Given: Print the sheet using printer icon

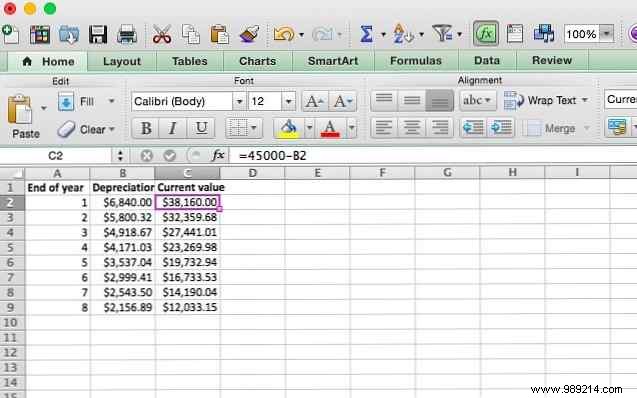Looking at the screenshot, I should 127,34.
